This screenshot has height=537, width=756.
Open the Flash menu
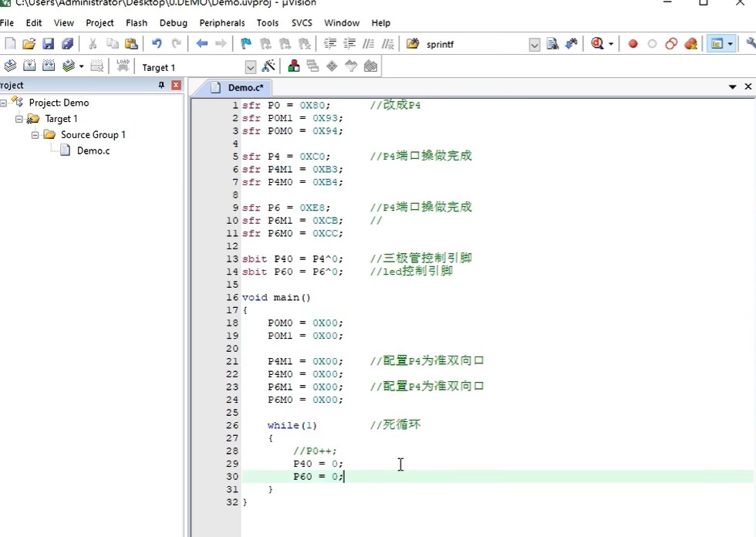[x=137, y=22]
